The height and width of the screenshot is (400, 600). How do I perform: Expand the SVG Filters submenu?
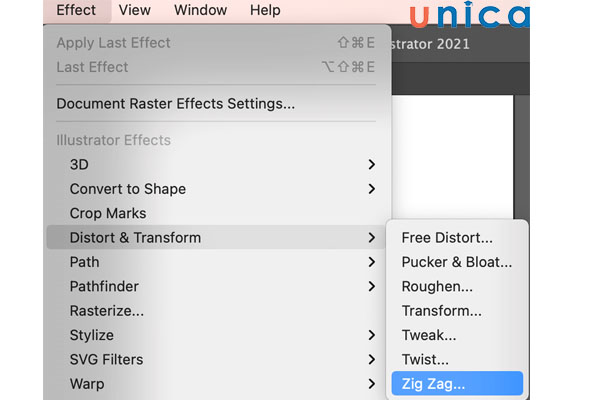pyautogui.click(x=106, y=359)
